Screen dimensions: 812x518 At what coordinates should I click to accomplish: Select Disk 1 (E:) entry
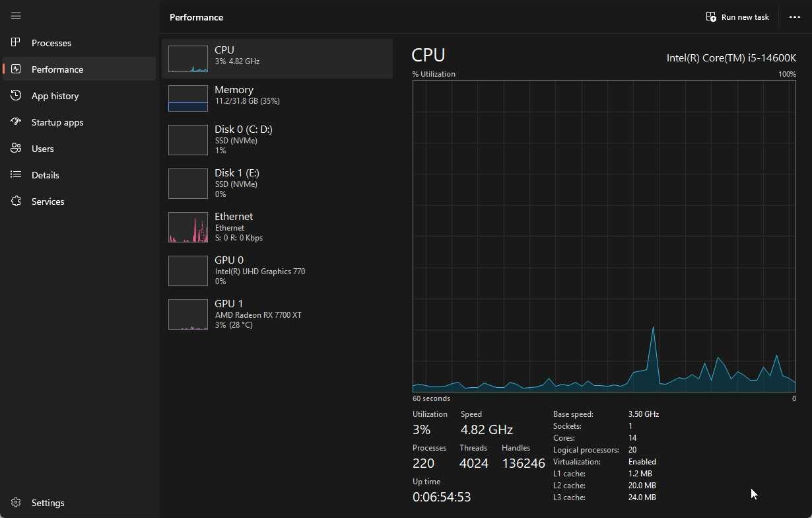point(277,184)
